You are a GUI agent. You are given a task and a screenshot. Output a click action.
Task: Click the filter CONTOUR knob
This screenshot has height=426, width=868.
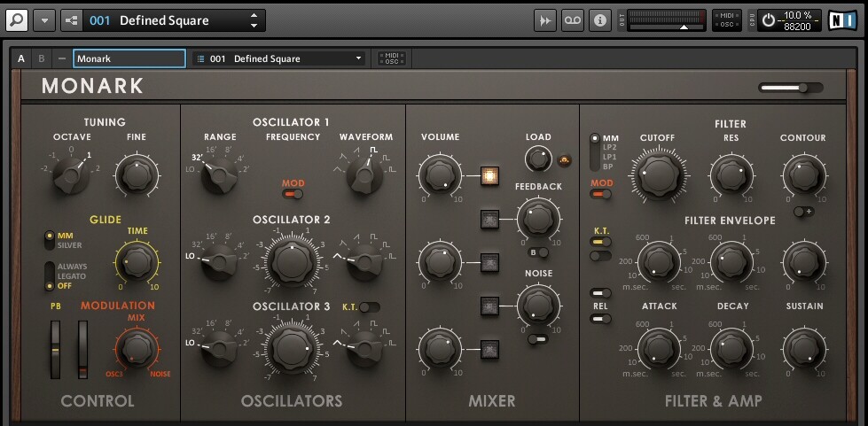pyautogui.click(x=803, y=174)
